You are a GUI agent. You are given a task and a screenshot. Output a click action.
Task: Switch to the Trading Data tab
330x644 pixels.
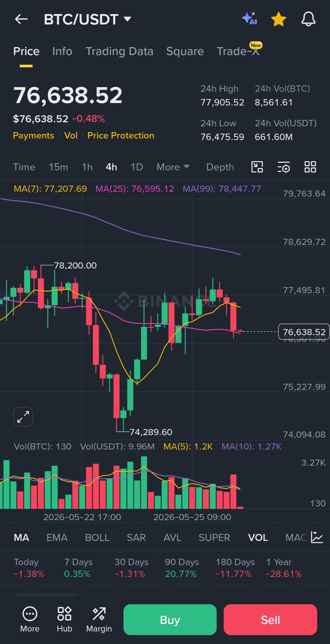pyautogui.click(x=119, y=51)
